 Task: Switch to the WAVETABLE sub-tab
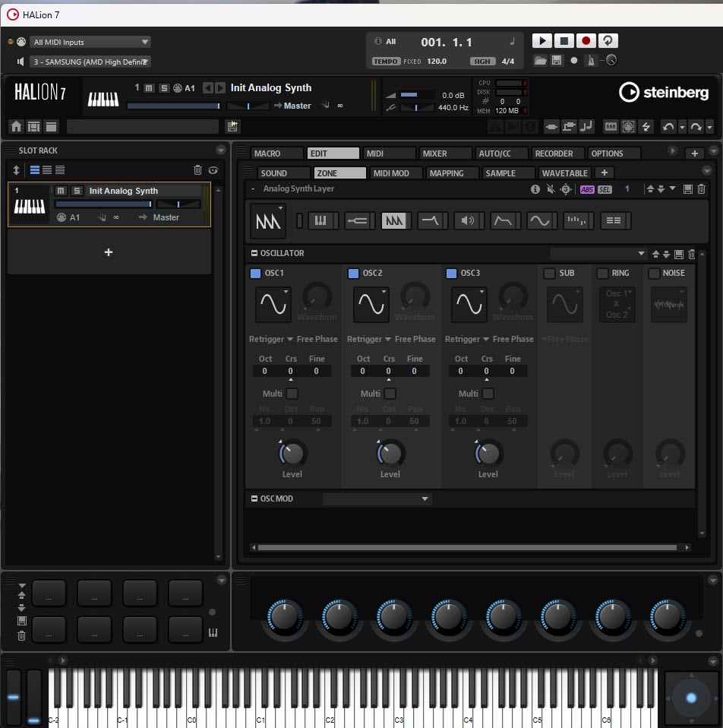tap(564, 173)
